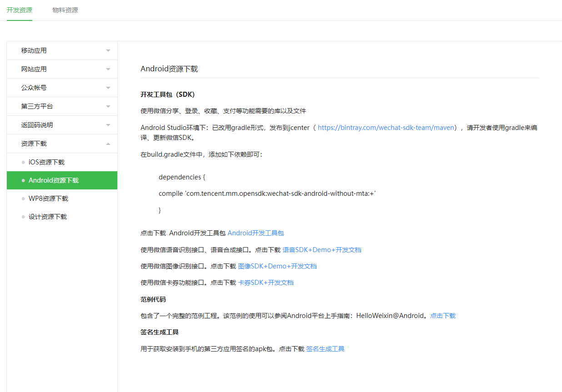Open the 第三方平台 sidebar section
The height and width of the screenshot is (392, 562).
pyautogui.click(x=62, y=106)
